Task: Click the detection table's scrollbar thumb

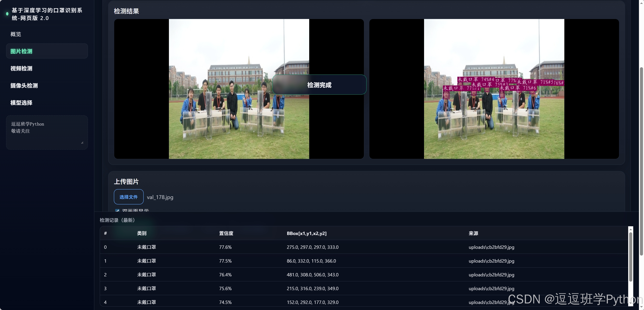Action: point(631,257)
